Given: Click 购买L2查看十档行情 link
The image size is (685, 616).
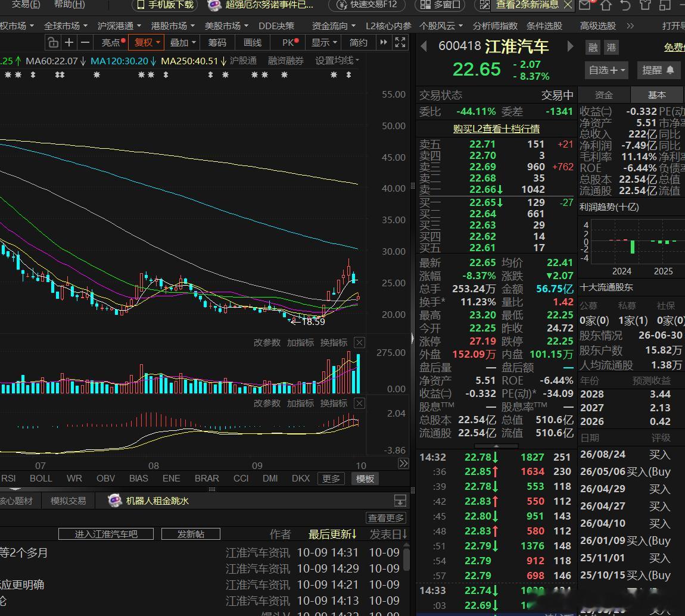Looking at the screenshot, I should point(496,129).
